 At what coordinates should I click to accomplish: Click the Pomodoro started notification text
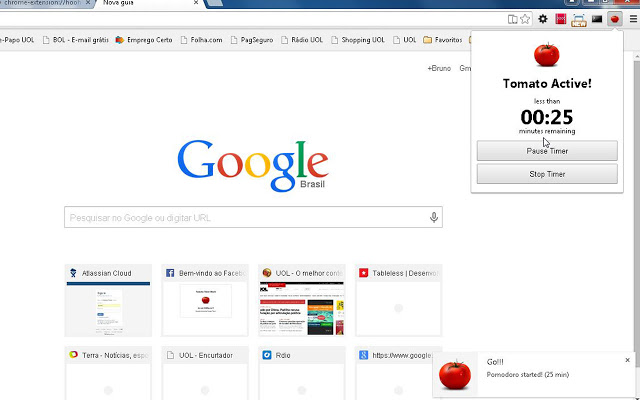(528, 375)
